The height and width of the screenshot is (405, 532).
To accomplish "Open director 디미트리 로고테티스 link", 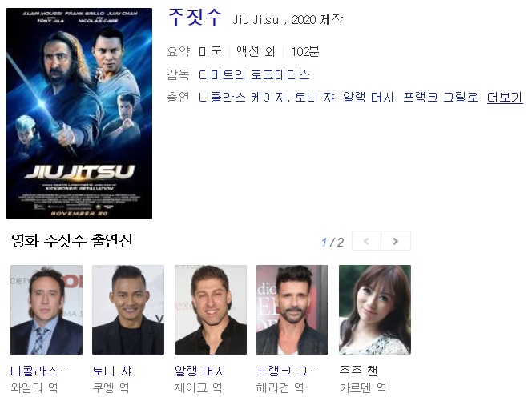I will coord(254,75).
